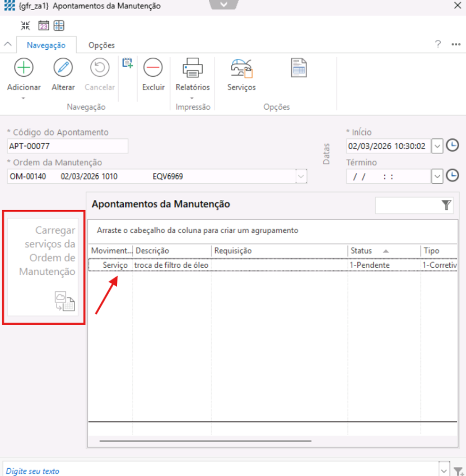The width and height of the screenshot is (466, 476).
Task: Collapse the ribbon with the chevron
Action: click(8, 45)
